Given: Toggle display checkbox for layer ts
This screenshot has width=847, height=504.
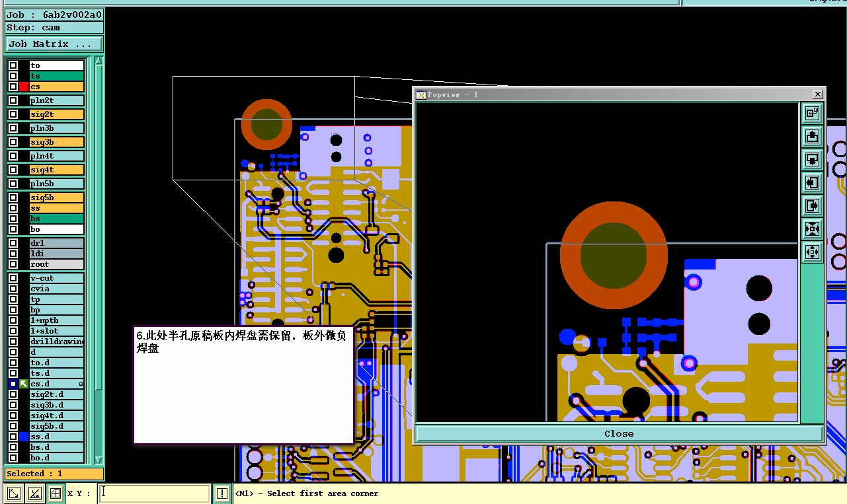Looking at the screenshot, I should click(x=13, y=76).
